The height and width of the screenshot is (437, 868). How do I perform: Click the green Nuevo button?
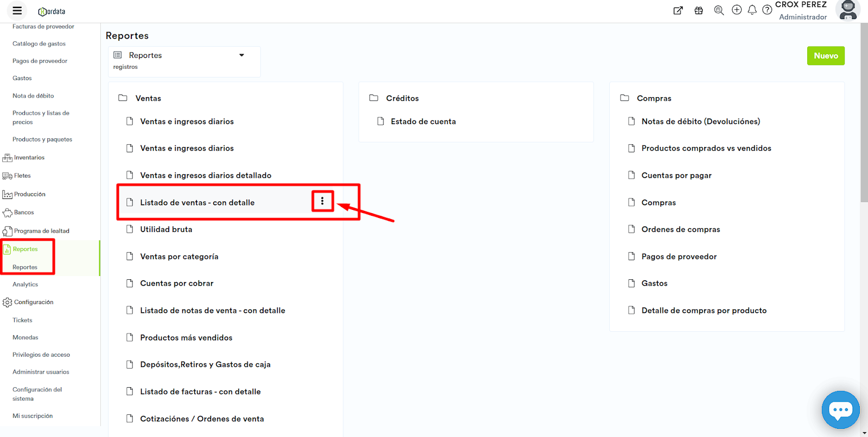point(826,56)
